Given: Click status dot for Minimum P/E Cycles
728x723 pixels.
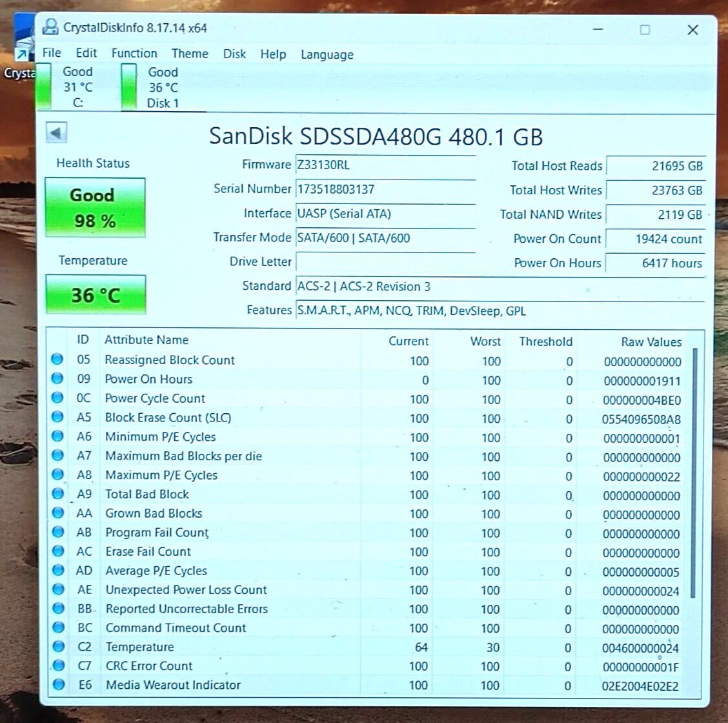Looking at the screenshot, I should [x=57, y=436].
